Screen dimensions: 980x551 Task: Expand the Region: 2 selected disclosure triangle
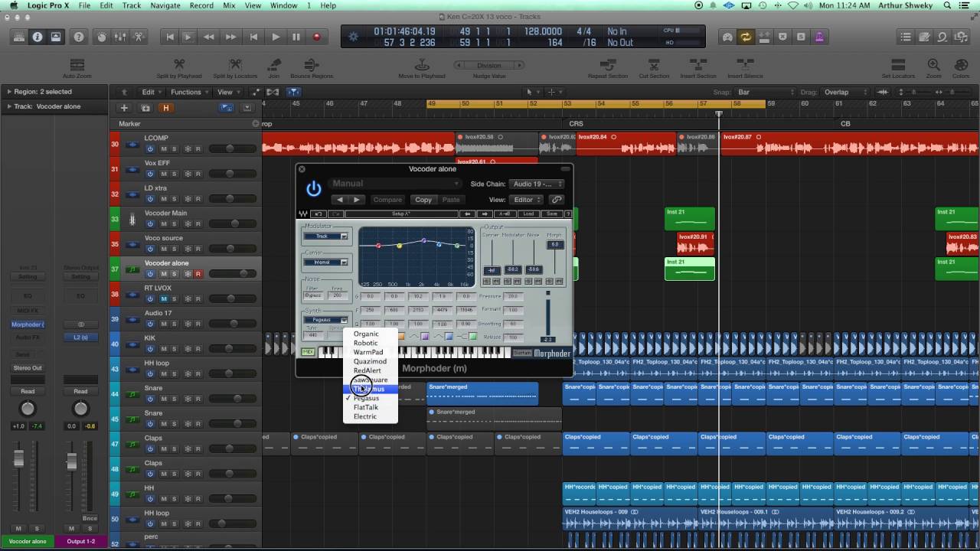[8, 92]
